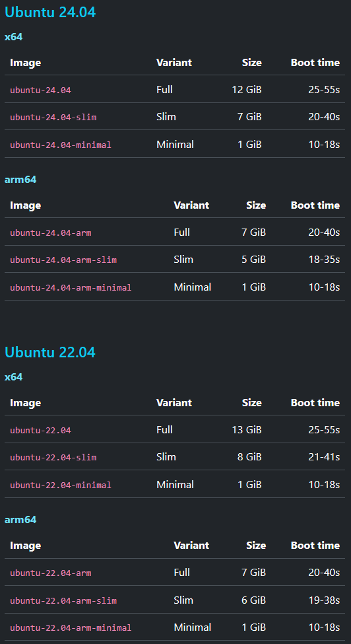Click the ubuntu-24.04-arm-minimal image name
351x644 pixels.
[x=71, y=287]
